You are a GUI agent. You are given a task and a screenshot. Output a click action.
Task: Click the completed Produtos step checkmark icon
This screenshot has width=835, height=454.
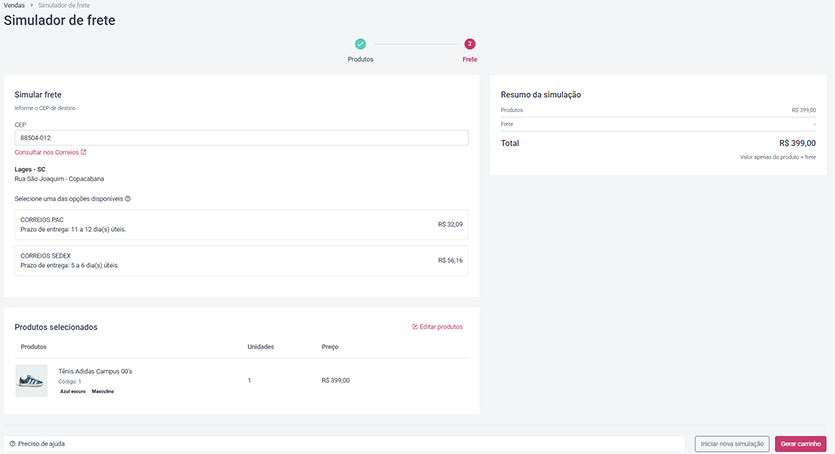coord(361,44)
